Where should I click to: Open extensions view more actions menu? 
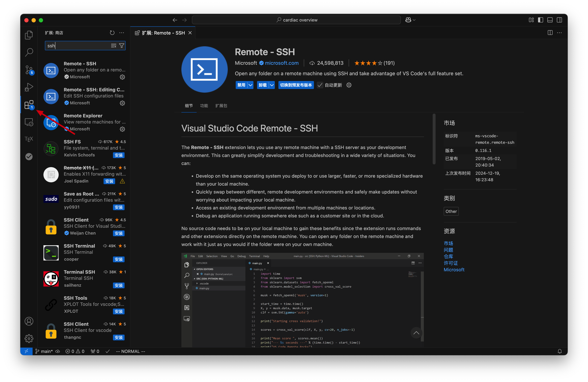point(122,33)
